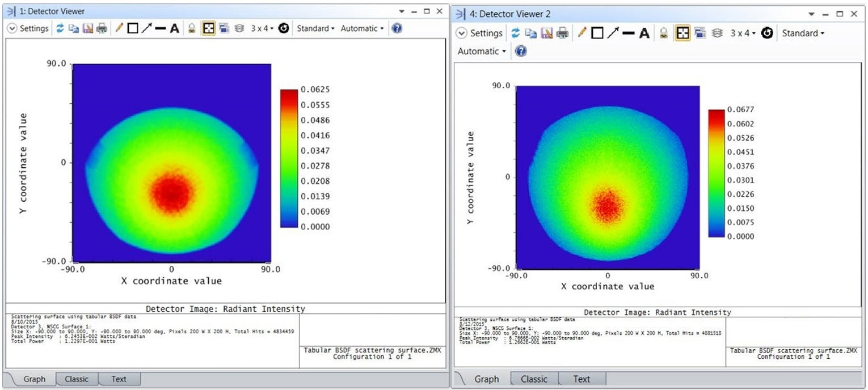868x390 pixels.
Task: Select the text annotation tool in Detector Viewer 2
Action: coord(644,33)
